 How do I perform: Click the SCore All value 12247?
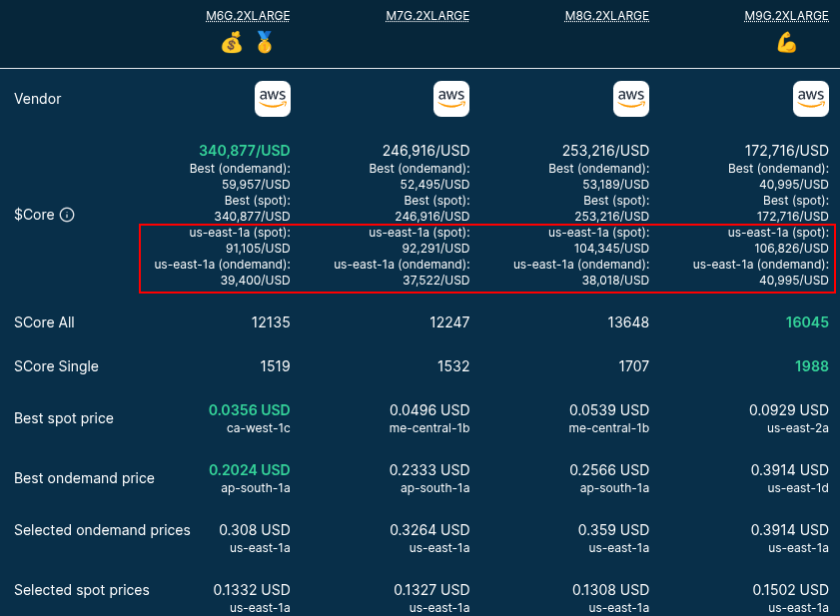pos(449,322)
